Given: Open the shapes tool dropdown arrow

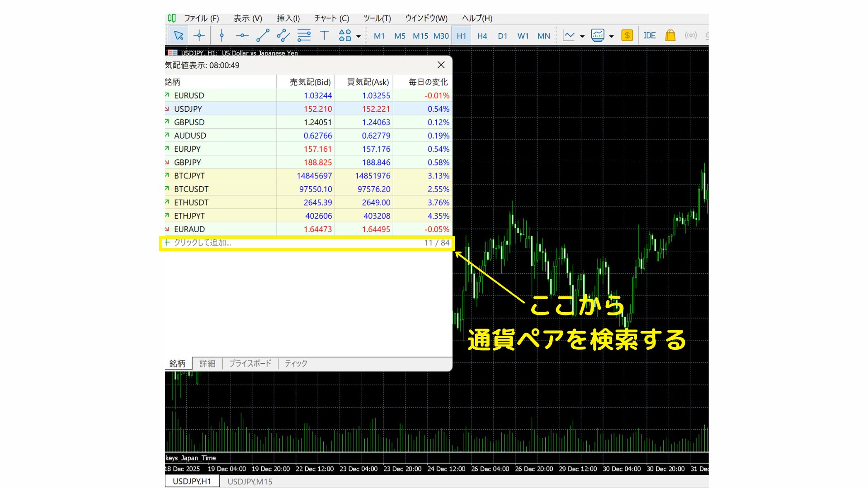Looking at the screenshot, I should [358, 36].
